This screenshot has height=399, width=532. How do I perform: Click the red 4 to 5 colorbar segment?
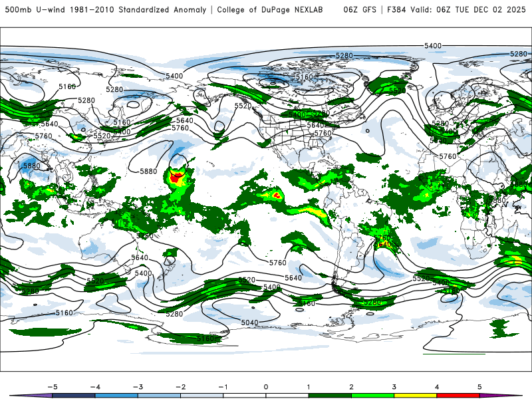click(458, 396)
